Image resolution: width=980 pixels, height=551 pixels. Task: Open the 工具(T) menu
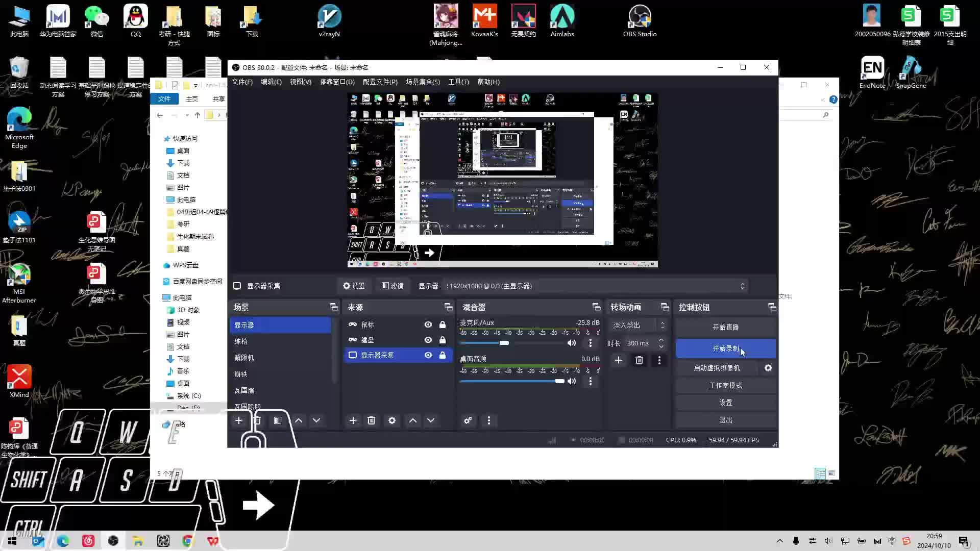(x=458, y=82)
